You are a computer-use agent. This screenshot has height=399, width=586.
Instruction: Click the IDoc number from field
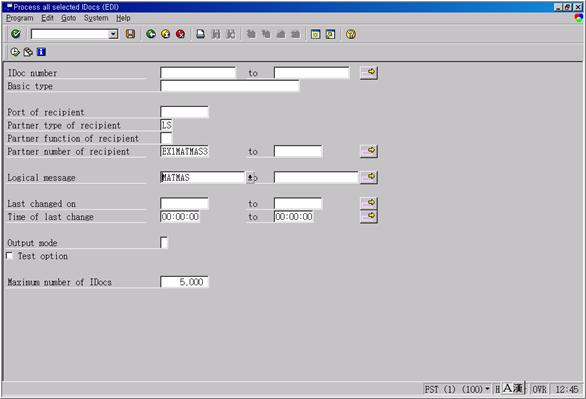click(x=198, y=73)
